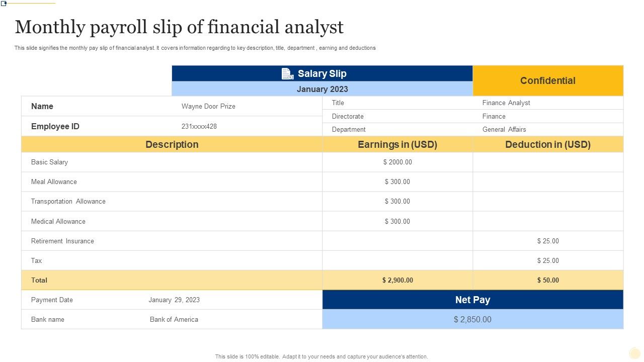644x362 pixels.
Task: Select the slide title 'Monthly payroll slip of financial analyst'
Action: pos(179,27)
